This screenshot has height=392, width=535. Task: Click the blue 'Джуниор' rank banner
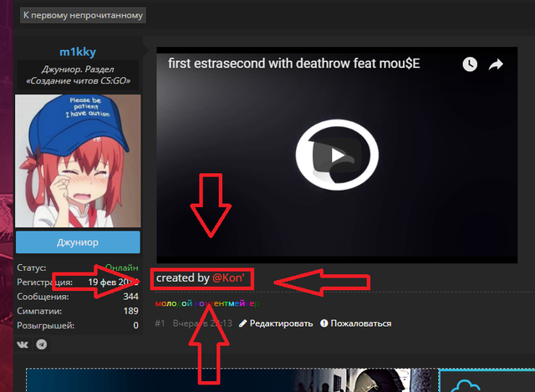[78, 242]
